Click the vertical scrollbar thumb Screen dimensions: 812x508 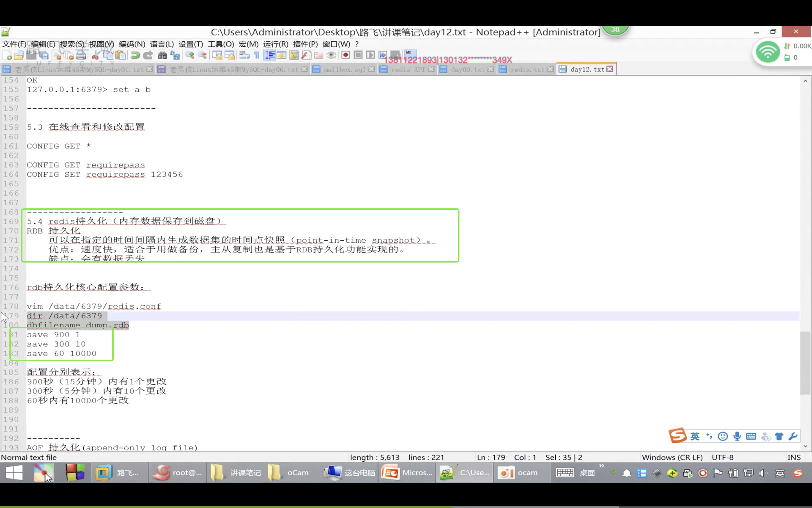[x=805, y=363]
